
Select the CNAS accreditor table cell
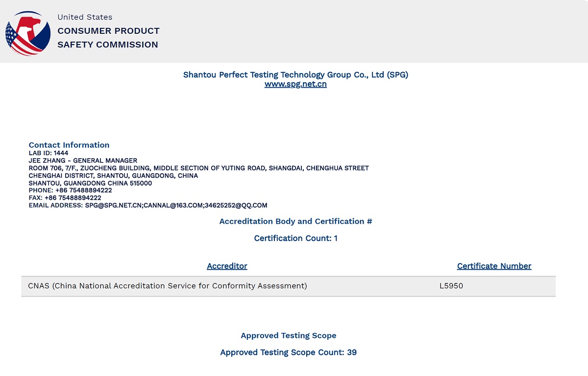click(x=168, y=286)
